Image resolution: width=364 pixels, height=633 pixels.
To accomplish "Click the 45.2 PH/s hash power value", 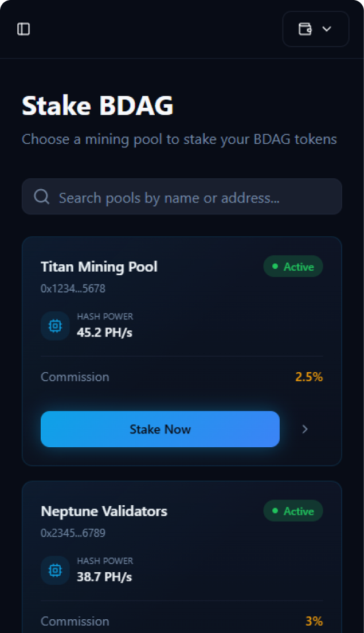I will pyautogui.click(x=104, y=332).
